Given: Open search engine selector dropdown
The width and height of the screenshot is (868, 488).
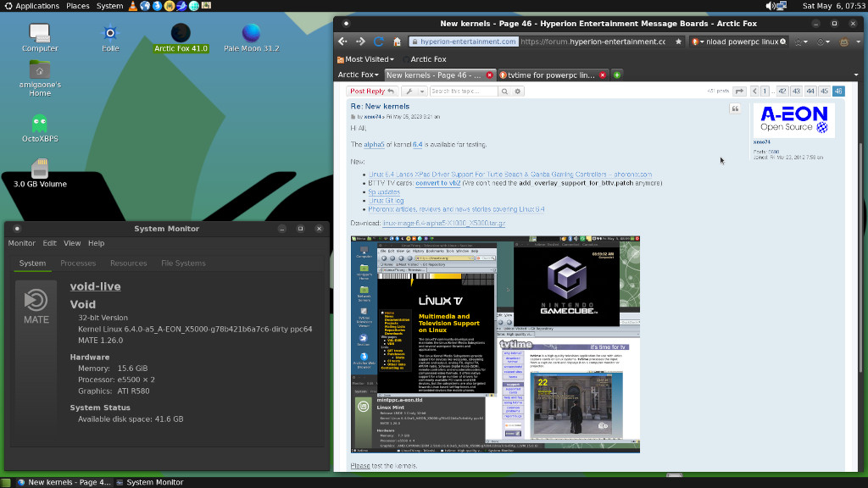Looking at the screenshot, I should pos(698,42).
